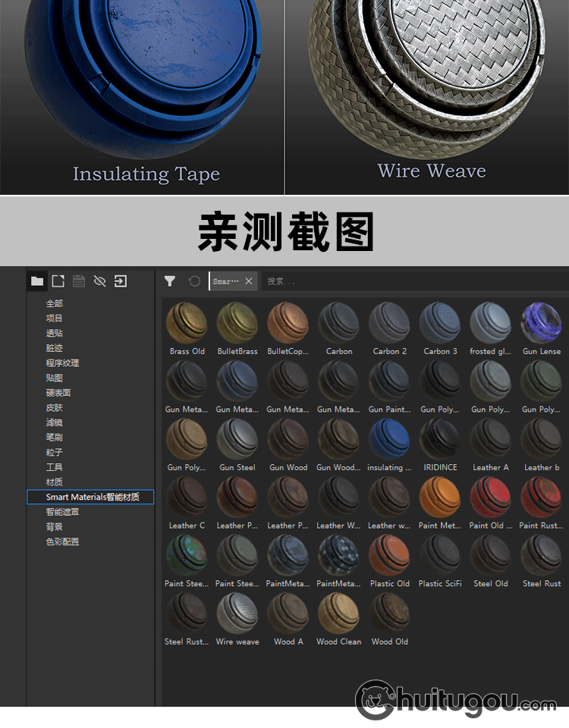The height and width of the screenshot is (728, 569).
Task: Click the circular refresh icon beside filter
Action: pos(194,281)
